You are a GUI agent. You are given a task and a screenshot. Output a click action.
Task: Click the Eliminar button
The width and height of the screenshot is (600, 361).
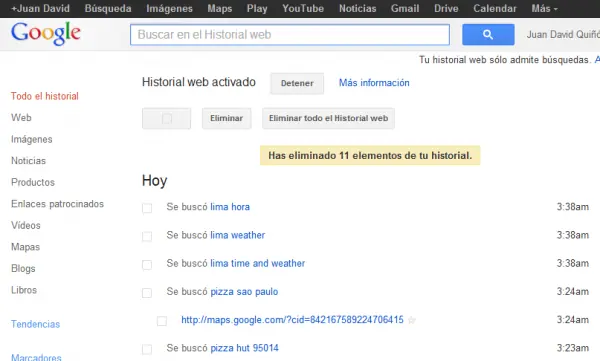[227, 118]
